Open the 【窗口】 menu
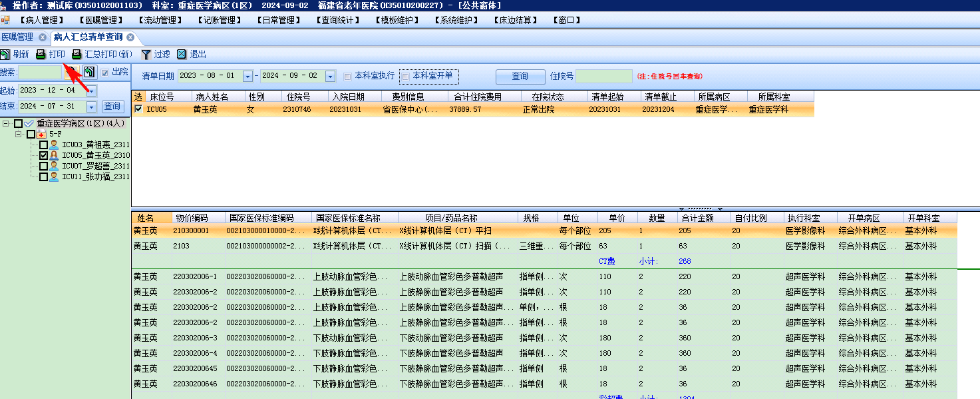The image size is (980, 399). point(566,20)
